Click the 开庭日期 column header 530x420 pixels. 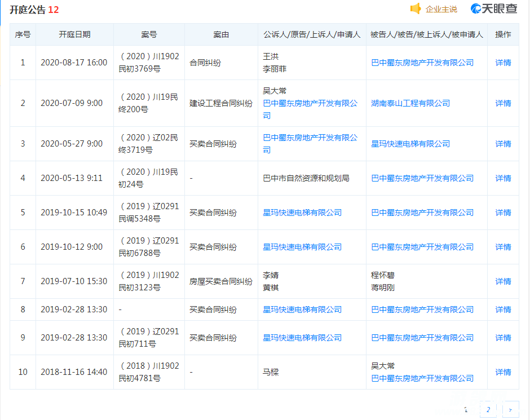tap(74, 34)
